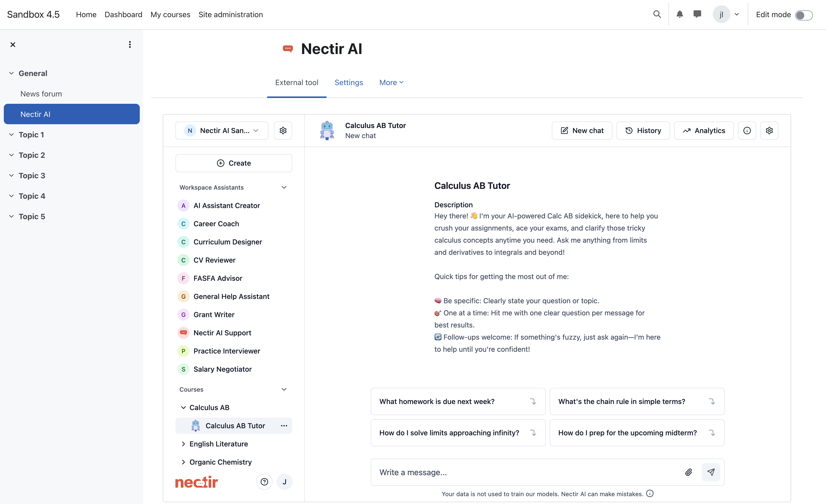Screen dimensions: 826x504
Task: Ask "What's the chain rule in simple terms?"
Action: pos(637,401)
